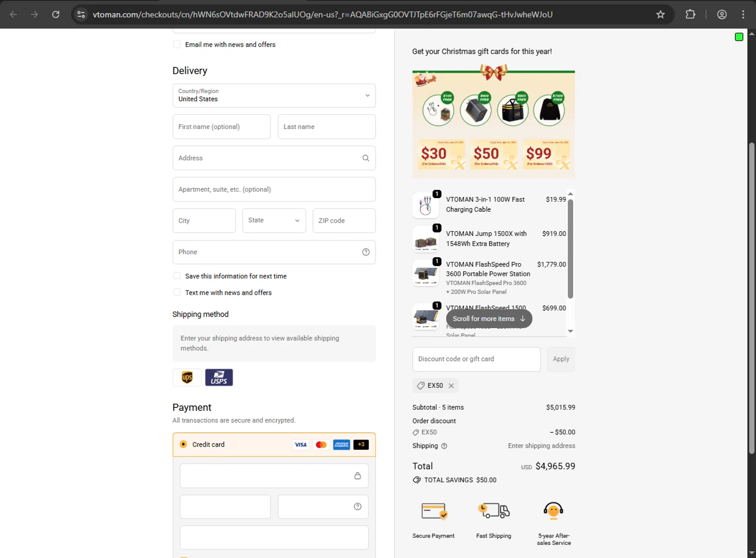This screenshot has height=558, width=756.
Task: Remove the EX50 discount code
Action: click(x=451, y=386)
